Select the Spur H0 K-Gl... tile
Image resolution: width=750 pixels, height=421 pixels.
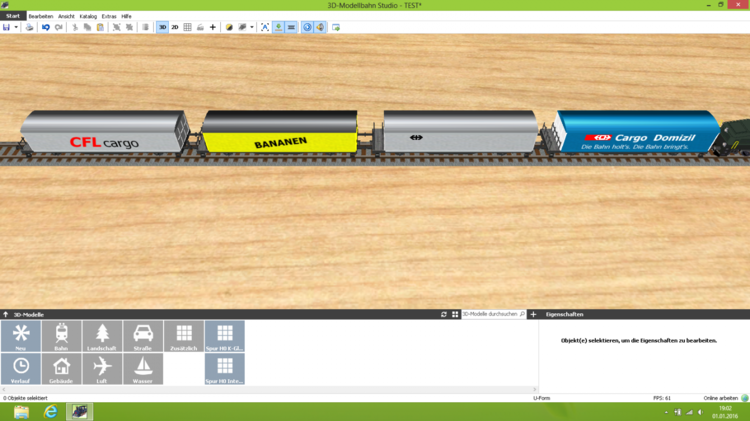coord(225,336)
